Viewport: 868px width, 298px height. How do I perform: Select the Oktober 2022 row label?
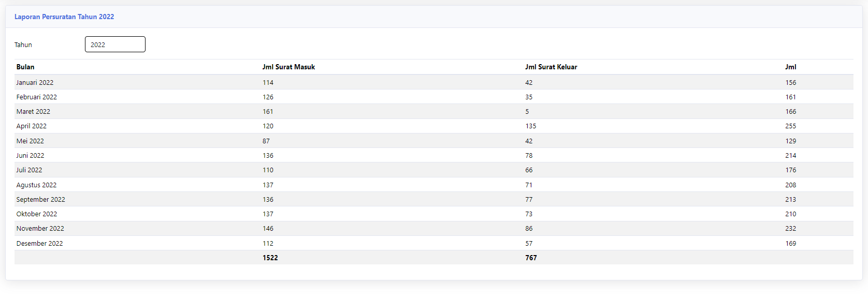click(37, 214)
